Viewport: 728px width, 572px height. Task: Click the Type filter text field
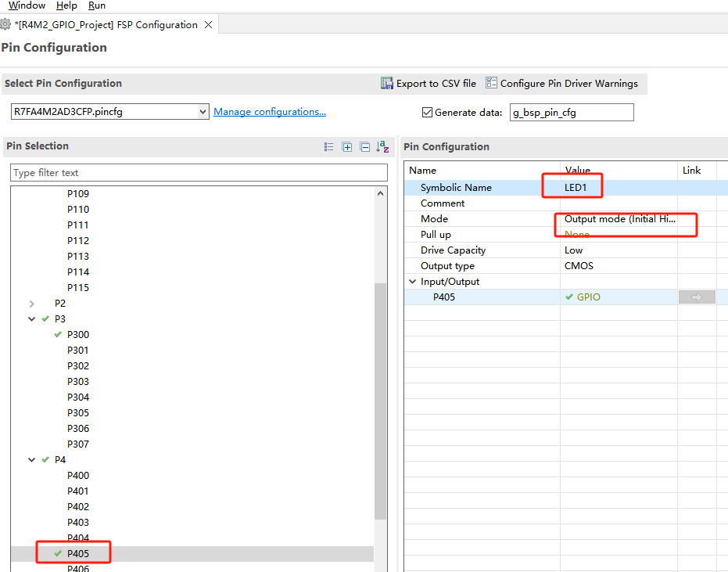point(199,172)
